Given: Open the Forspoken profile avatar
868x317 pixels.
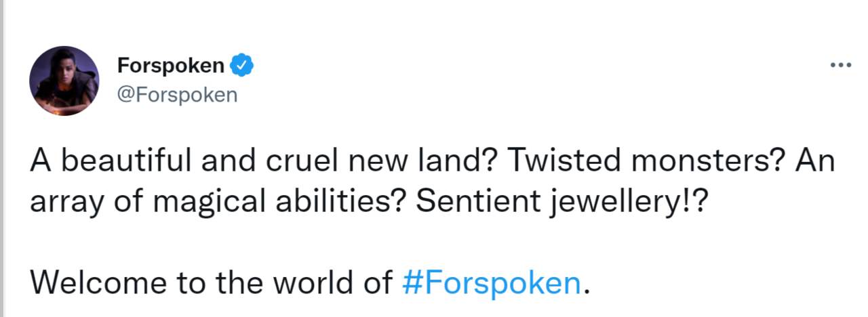Looking at the screenshot, I should click(x=64, y=81).
